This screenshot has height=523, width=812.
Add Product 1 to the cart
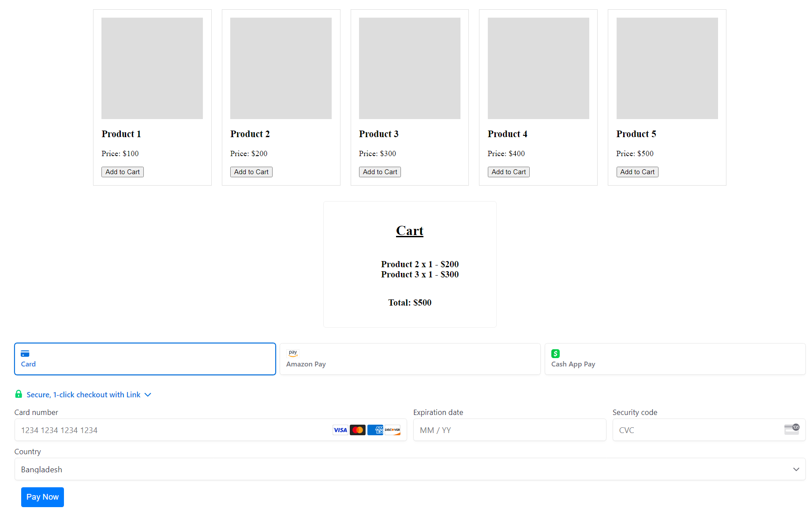123,172
